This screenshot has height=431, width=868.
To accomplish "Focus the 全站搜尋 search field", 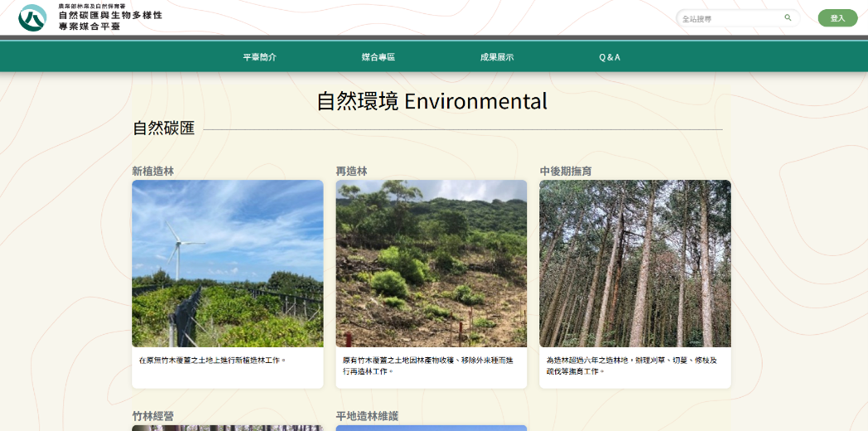I will [x=729, y=18].
